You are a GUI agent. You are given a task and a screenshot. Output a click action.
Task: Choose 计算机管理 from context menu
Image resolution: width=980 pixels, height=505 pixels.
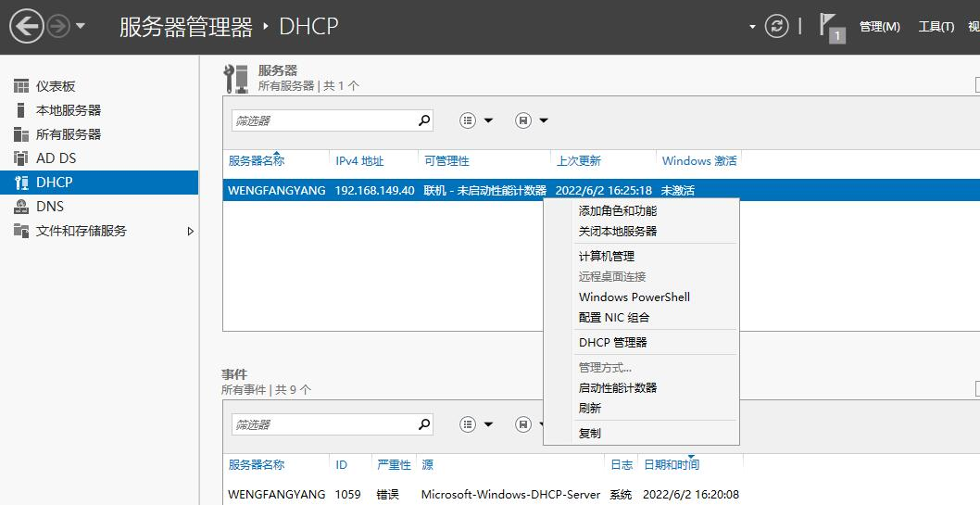click(607, 257)
